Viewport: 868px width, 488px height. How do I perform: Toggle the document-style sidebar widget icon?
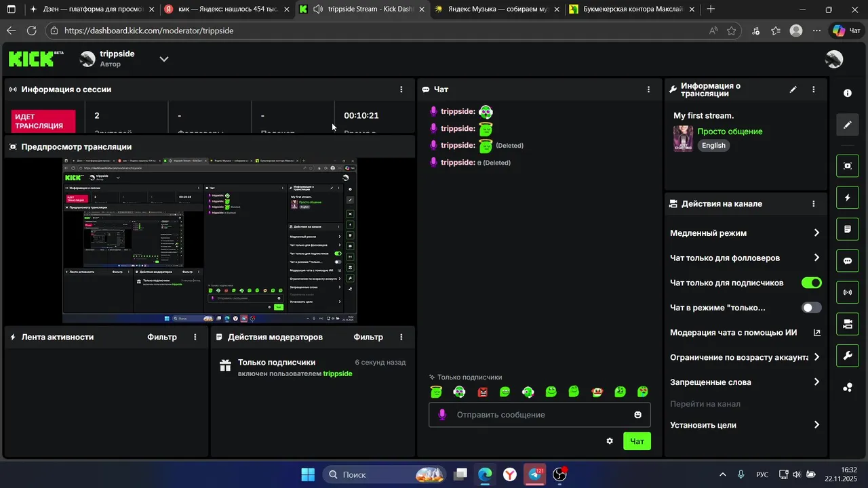tap(848, 229)
